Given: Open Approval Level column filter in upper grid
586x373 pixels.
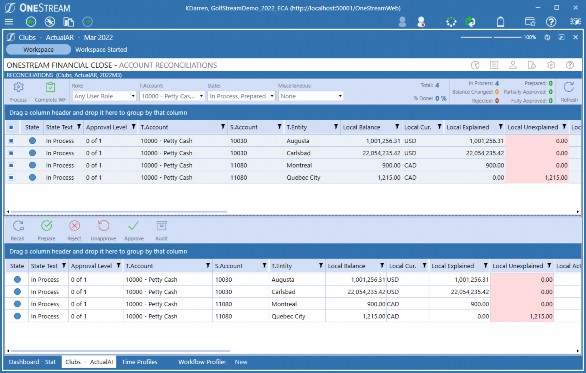Looking at the screenshot, I should pos(133,127).
